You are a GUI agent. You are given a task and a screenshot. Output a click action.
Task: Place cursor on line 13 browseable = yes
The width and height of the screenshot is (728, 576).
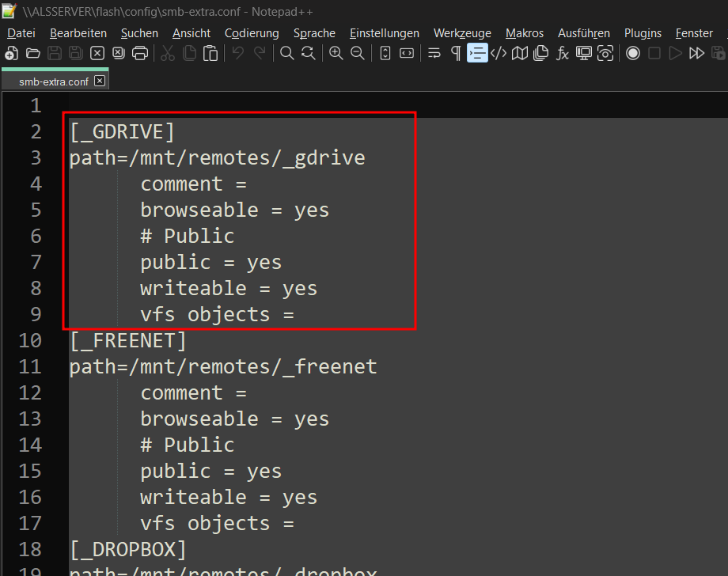(x=234, y=419)
